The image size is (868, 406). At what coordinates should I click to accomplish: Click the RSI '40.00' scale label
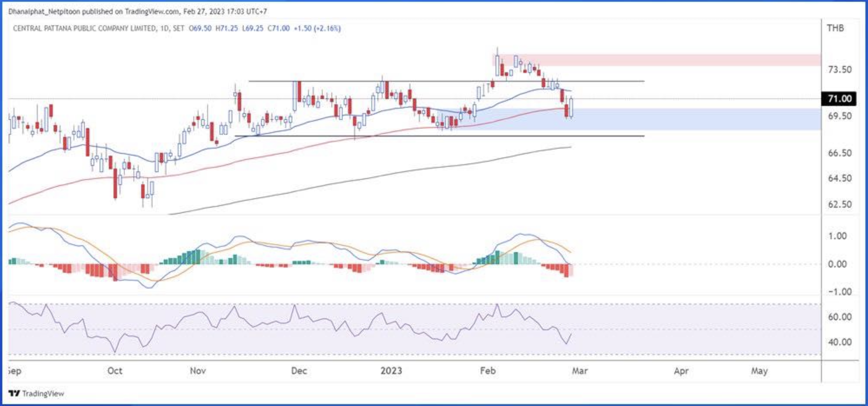pyautogui.click(x=840, y=342)
